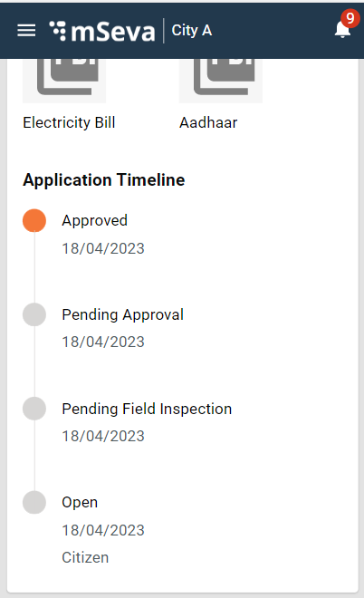The image size is (364, 598).
Task: Click the Electricity Bill caption text
Action: (69, 123)
